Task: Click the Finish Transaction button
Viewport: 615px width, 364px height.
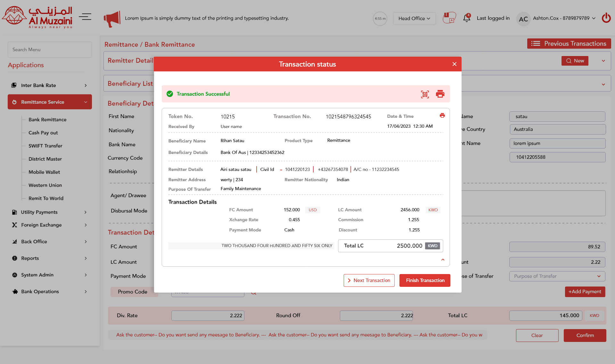Action: click(x=425, y=280)
